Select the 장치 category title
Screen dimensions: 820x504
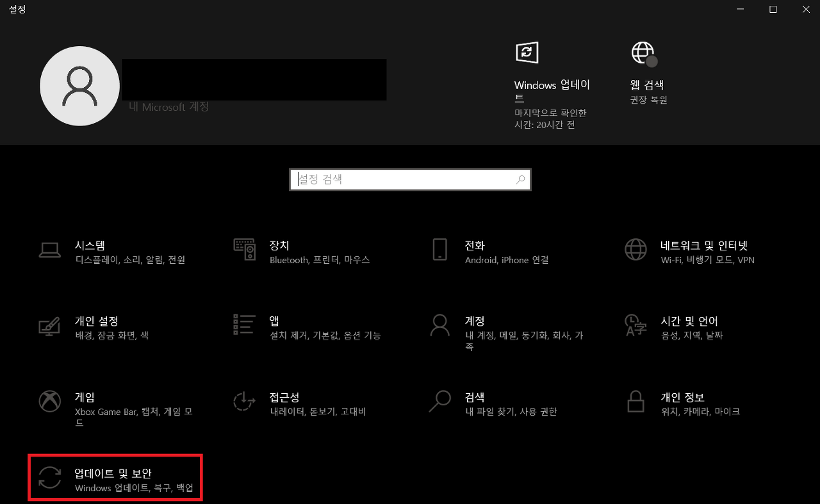(x=279, y=245)
